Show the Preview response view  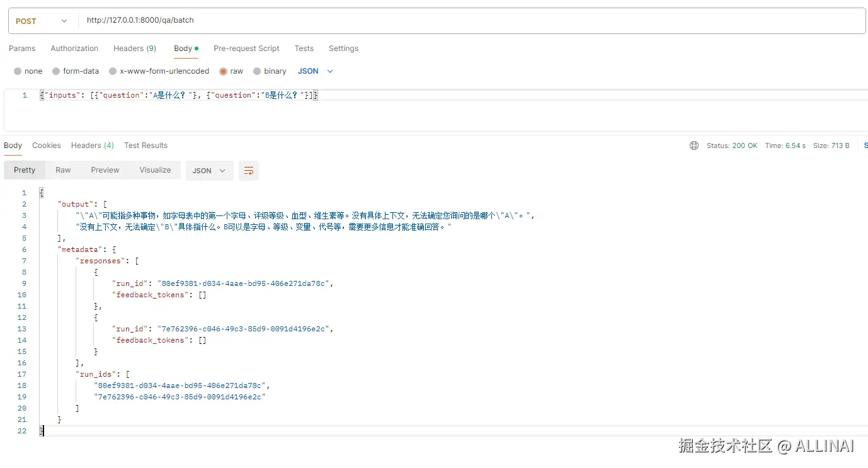tap(105, 170)
